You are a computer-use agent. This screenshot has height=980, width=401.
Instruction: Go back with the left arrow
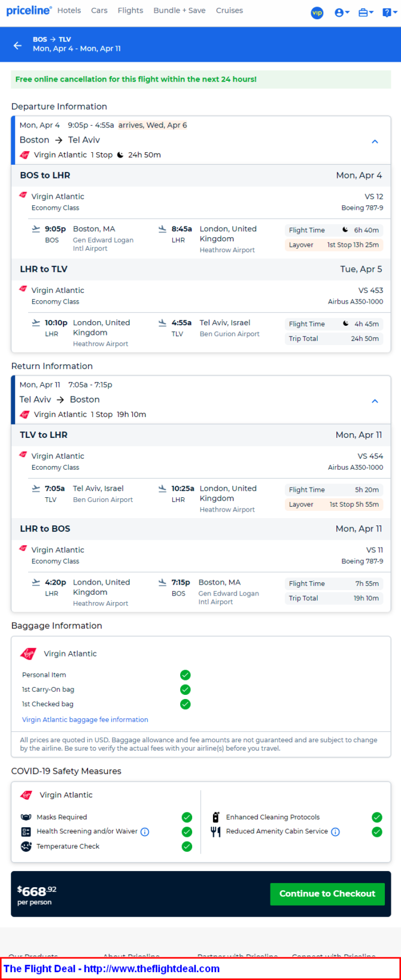point(17,45)
